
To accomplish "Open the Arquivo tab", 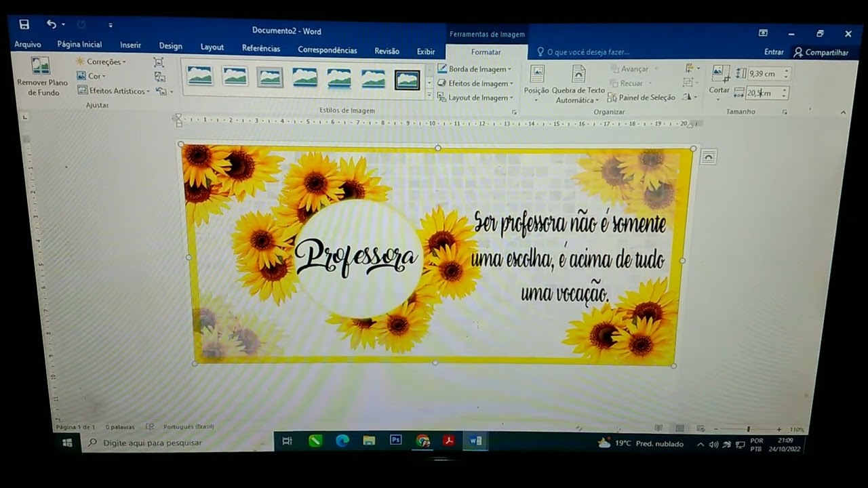I will 28,45.
